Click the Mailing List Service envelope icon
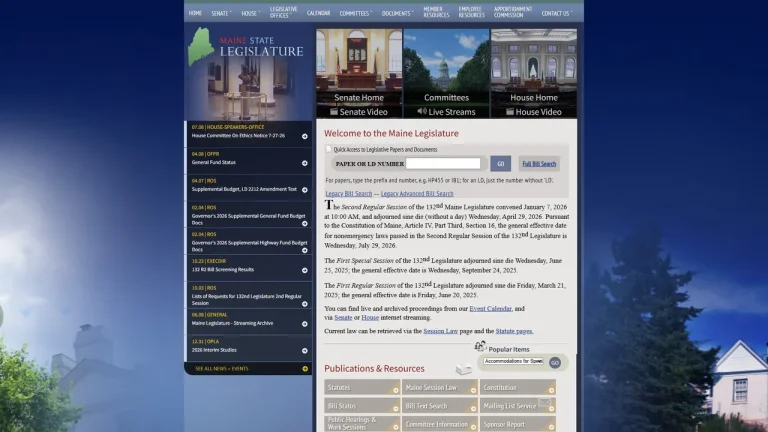The width and height of the screenshot is (768, 432). [545, 403]
